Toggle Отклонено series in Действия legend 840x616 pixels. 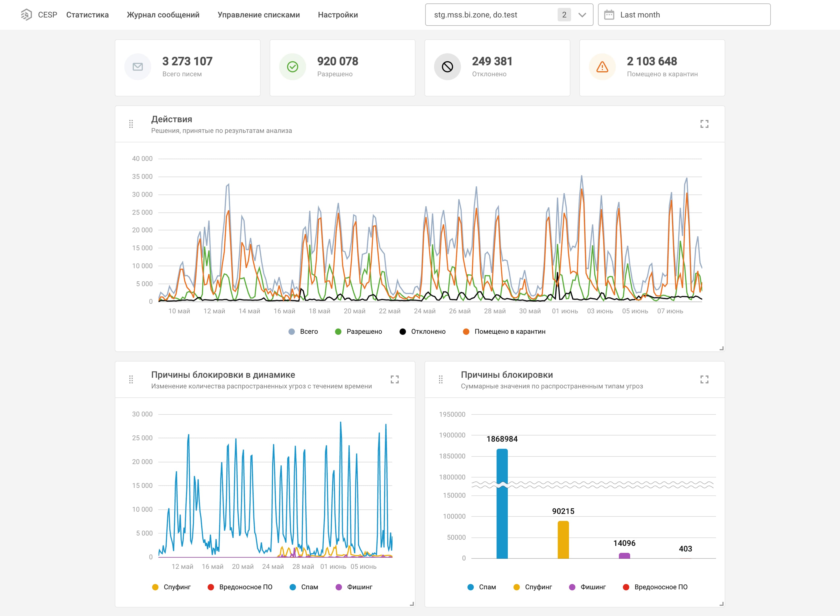pos(422,332)
